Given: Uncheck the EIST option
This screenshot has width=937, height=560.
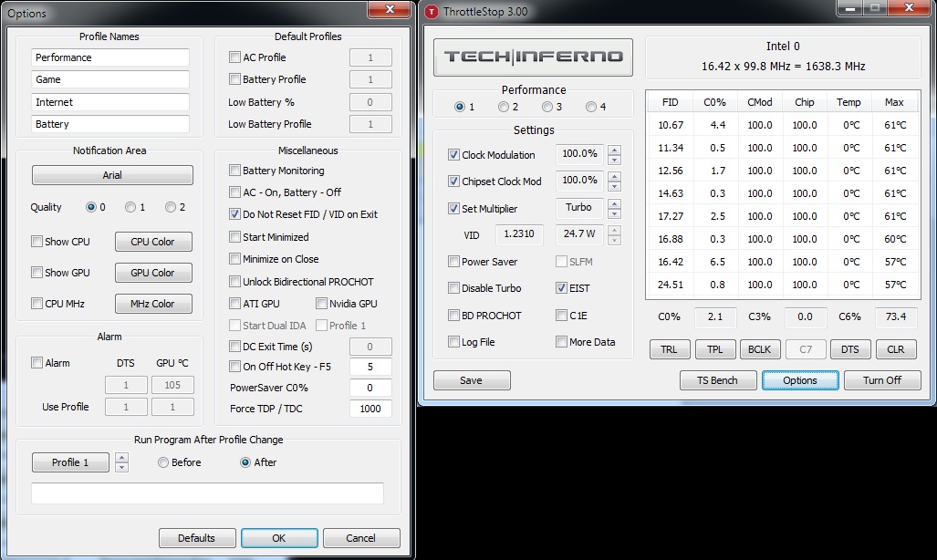Looking at the screenshot, I should point(561,288).
